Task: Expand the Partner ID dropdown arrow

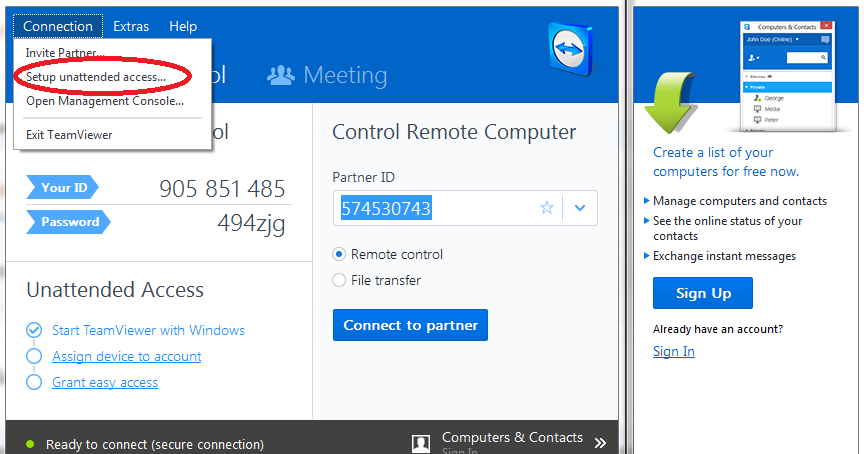Action: tap(580, 208)
